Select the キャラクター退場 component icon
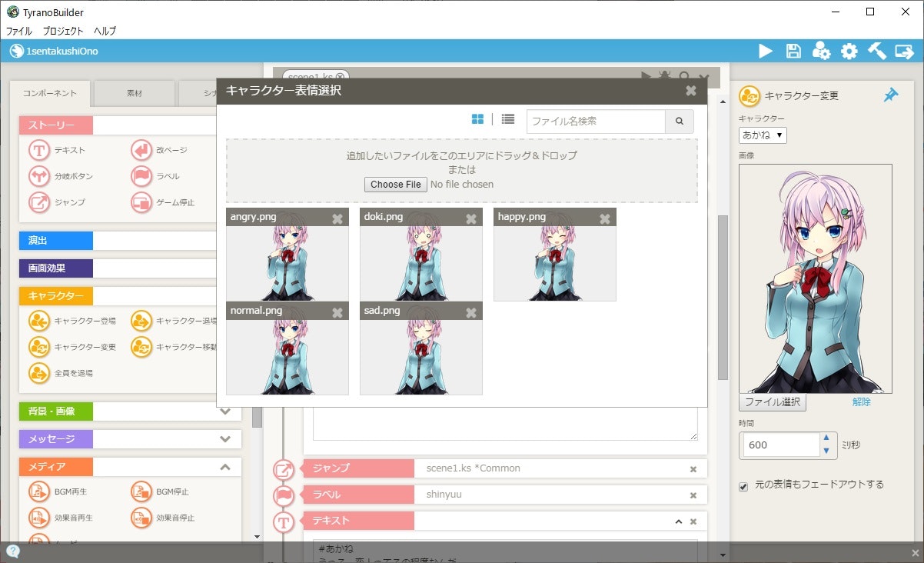924x563 pixels. [x=141, y=321]
